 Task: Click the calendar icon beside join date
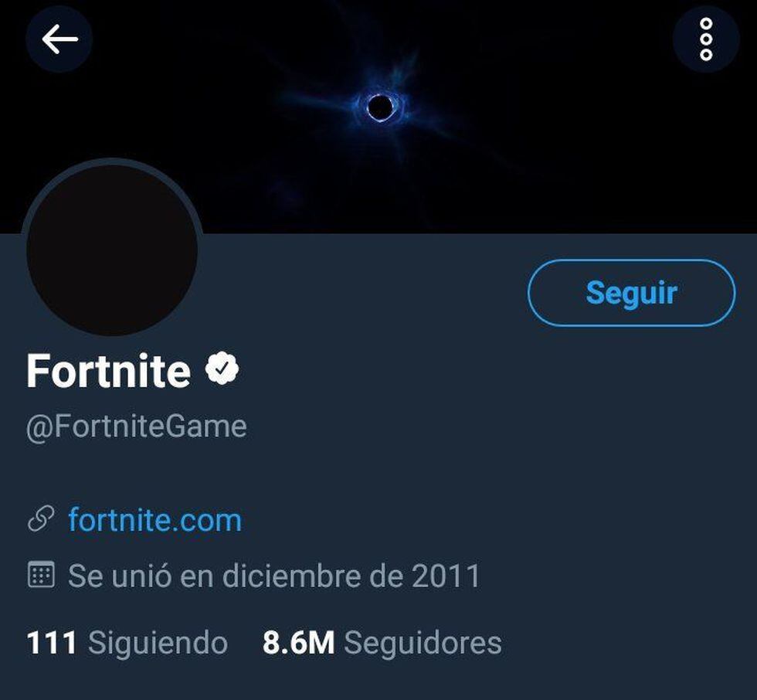41,576
